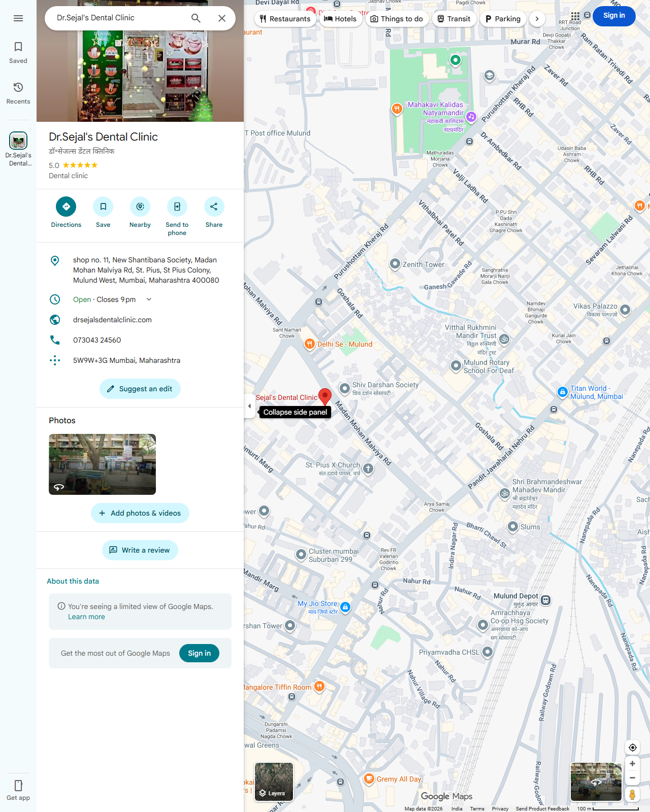Click Delhi Se - Mulund restaurant marker
This screenshot has width=650, height=812.
pyautogui.click(x=310, y=344)
